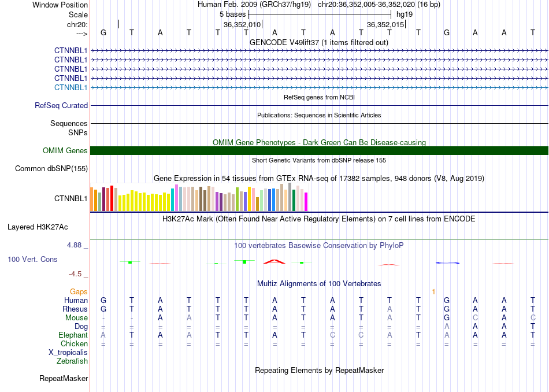Open the Layered H3K27Ac track settings
The width and height of the screenshot is (549, 392).
coord(38,227)
